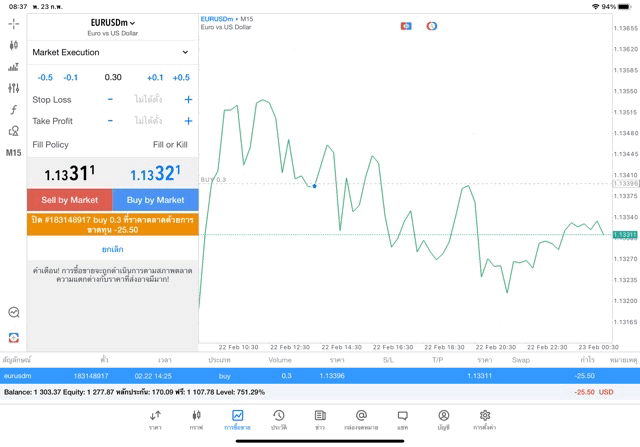Change chart type with candlestick icon

pos(13,45)
